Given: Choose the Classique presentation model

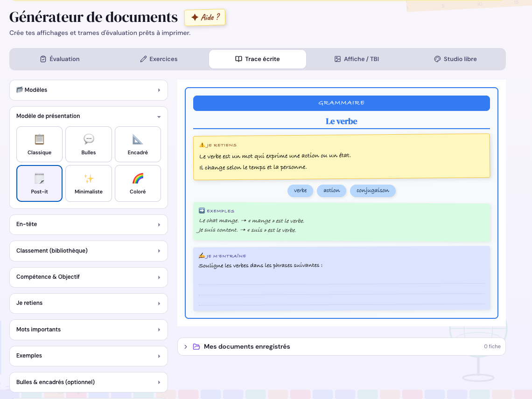Looking at the screenshot, I should 39,144.
